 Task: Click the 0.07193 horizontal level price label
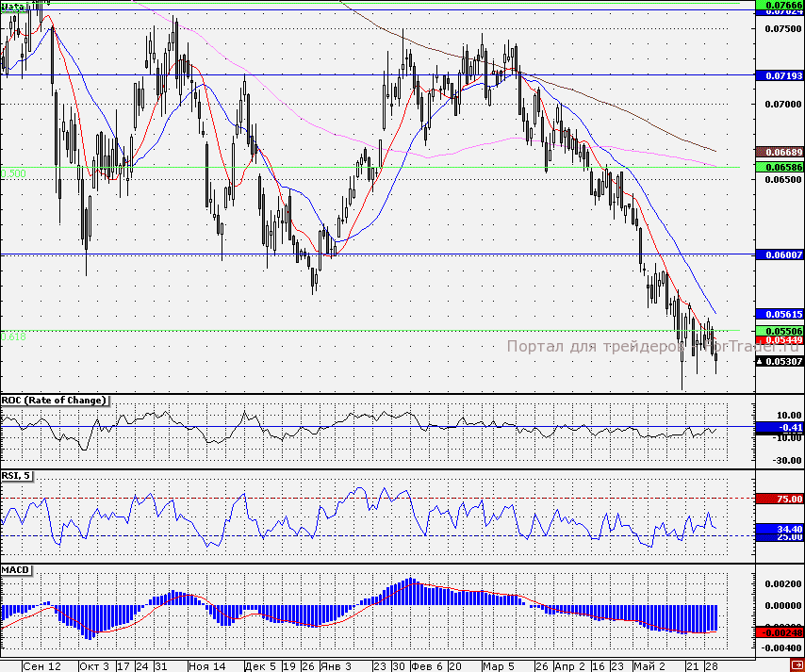tap(780, 74)
